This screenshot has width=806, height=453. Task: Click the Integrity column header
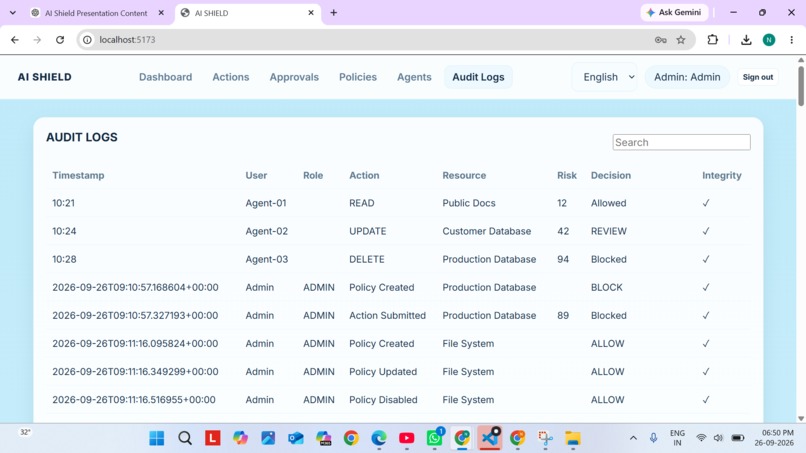pyautogui.click(x=722, y=175)
